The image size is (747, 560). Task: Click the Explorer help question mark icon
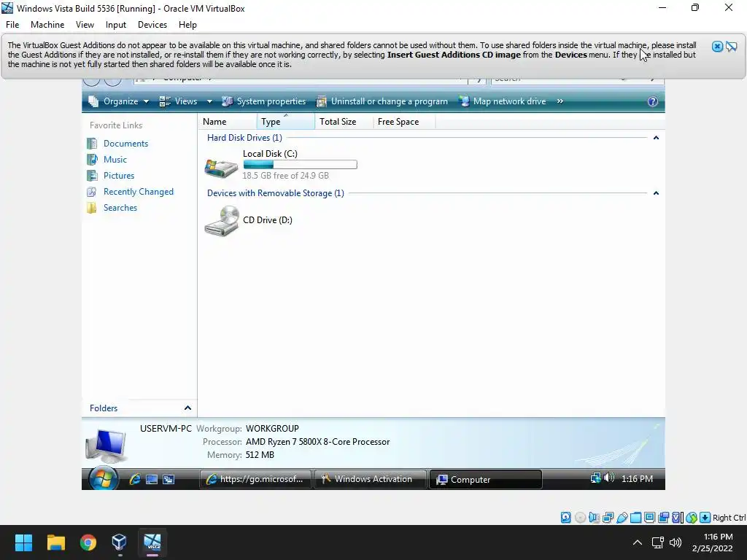[x=653, y=101]
